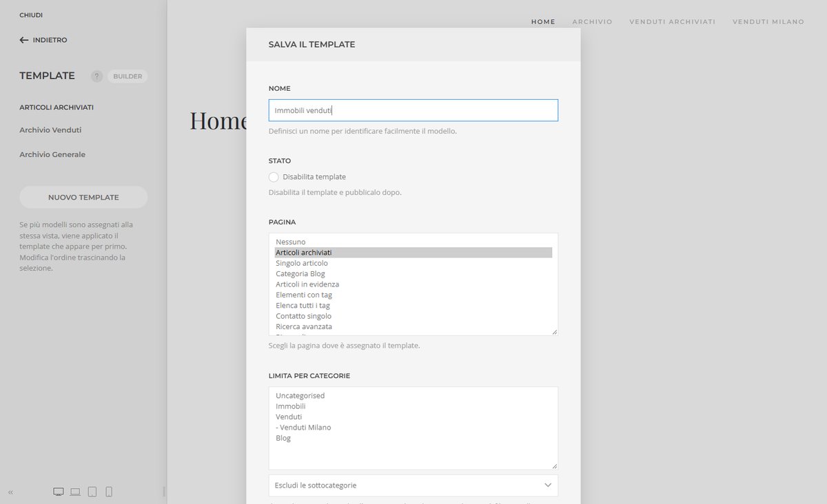Select Venduti category in list

413,417
